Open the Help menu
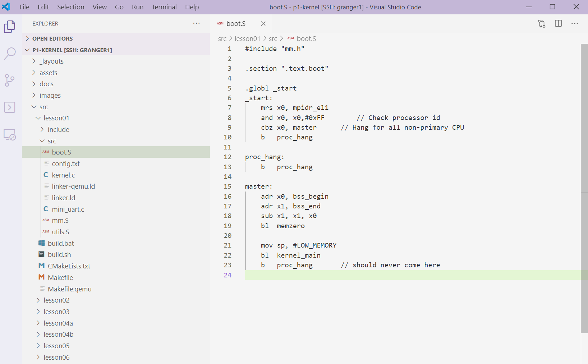This screenshot has width=588, height=364. [x=192, y=7]
